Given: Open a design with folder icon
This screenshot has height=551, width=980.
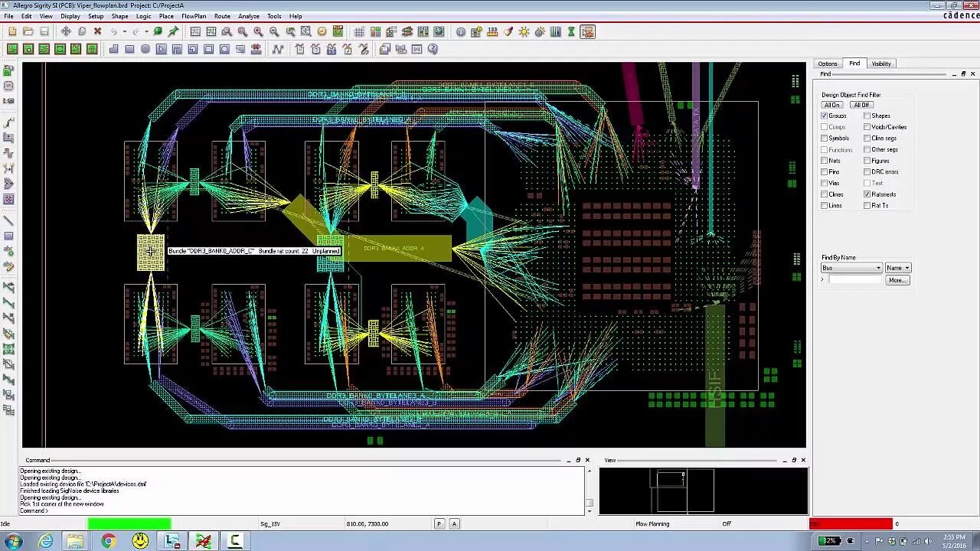Looking at the screenshot, I should 28,31.
